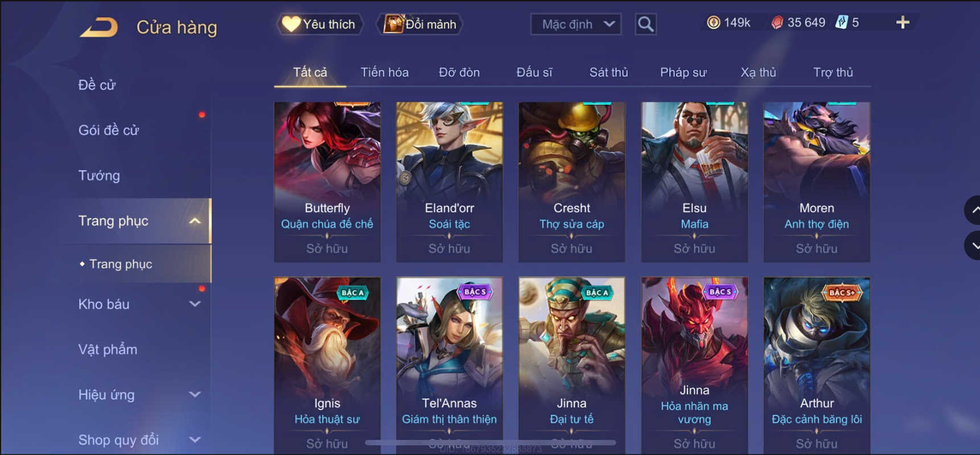Expand the Shop quy đổi section
The image size is (980, 455).
point(195,440)
